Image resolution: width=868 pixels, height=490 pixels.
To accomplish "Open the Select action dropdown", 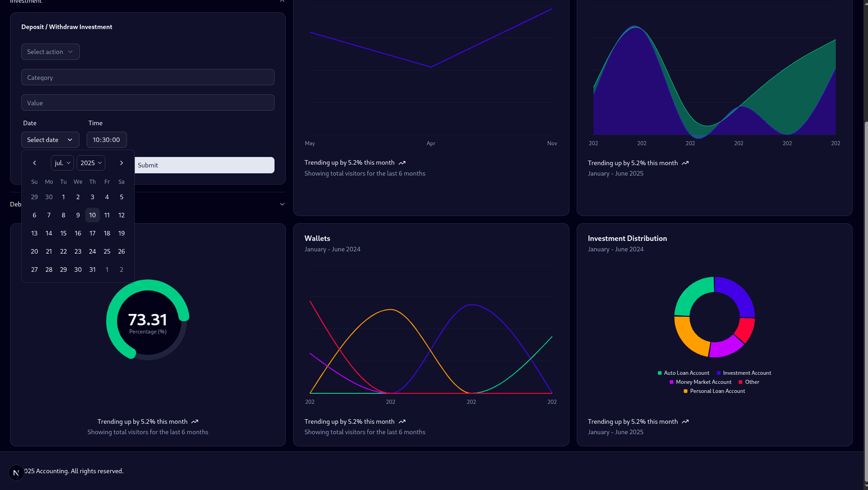I will tap(50, 52).
